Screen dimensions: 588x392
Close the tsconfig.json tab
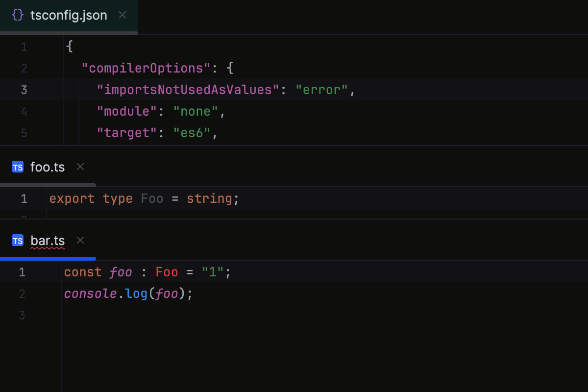(x=122, y=15)
